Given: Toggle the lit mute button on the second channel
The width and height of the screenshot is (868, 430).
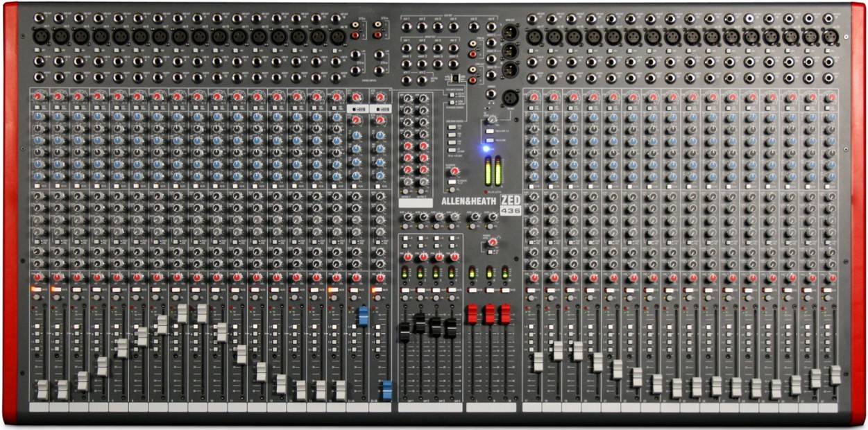Looking at the screenshot, I should (56, 289).
